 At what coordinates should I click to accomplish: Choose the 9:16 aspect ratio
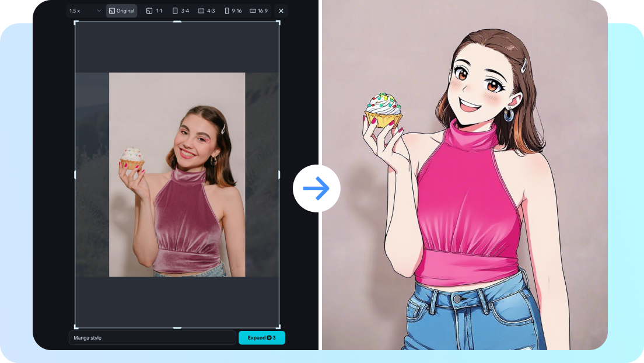[233, 11]
